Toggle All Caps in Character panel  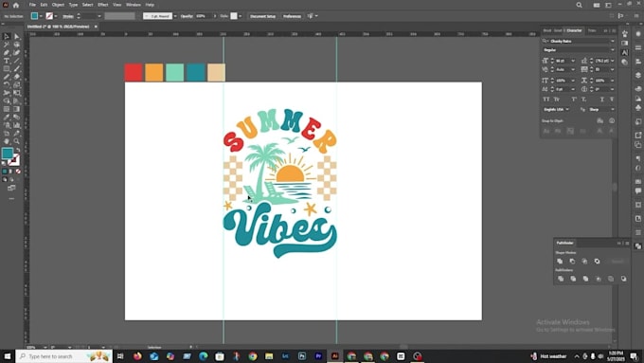(x=546, y=100)
